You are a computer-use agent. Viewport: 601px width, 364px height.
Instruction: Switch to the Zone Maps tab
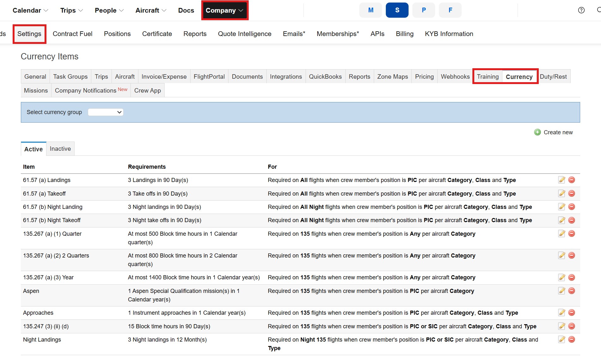392,76
